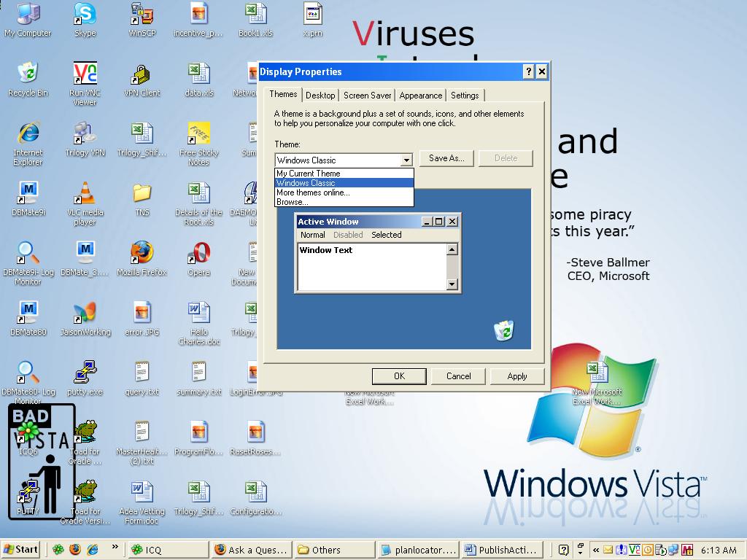Expand the Quick Launch overflow chevron
The image size is (747, 560).
[115, 547]
